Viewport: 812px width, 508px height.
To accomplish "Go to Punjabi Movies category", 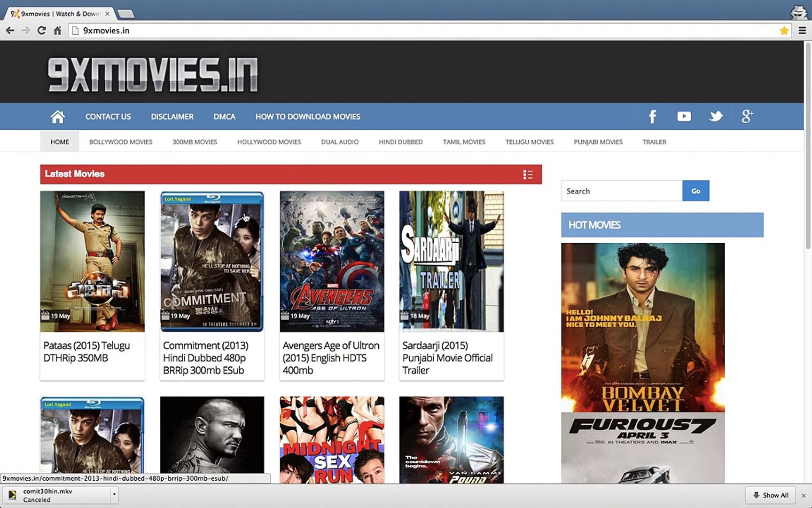I will (598, 142).
